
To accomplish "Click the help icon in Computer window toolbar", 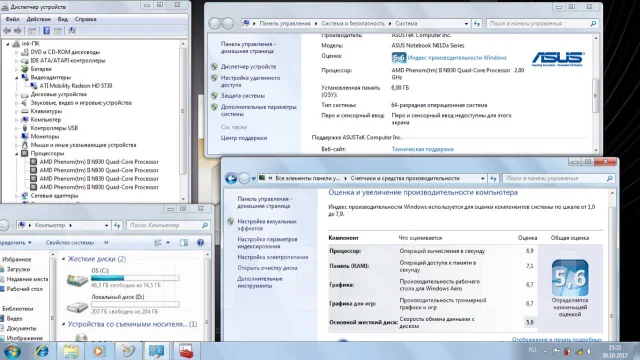I will click(x=200, y=243).
